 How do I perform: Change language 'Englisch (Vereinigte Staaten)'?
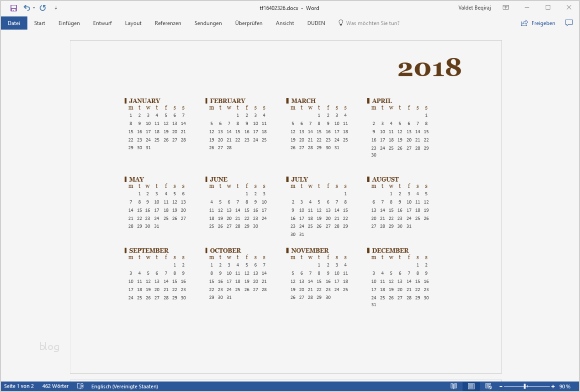click(125, 386)
